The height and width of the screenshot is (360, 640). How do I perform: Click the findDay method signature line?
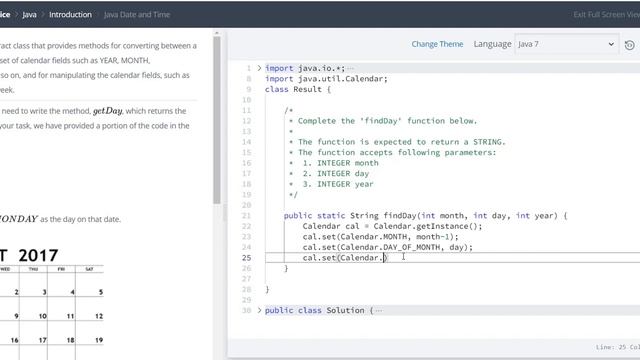(x=425, y=216)
